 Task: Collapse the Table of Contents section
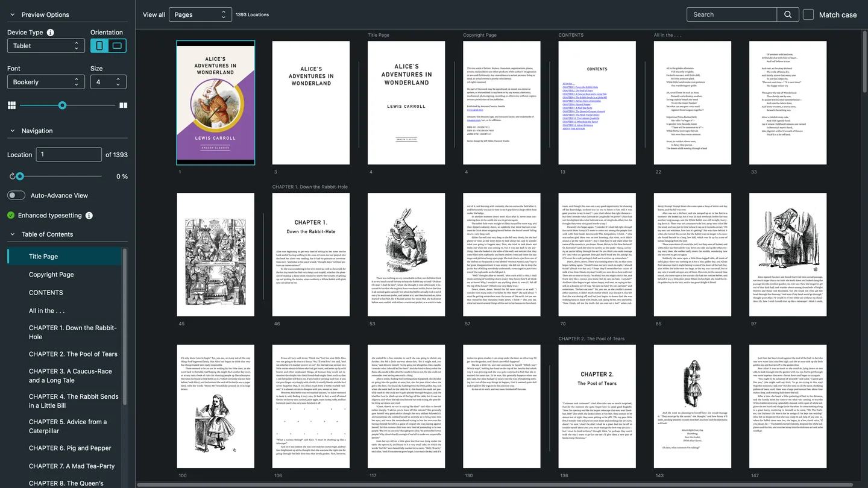point(12,234)
